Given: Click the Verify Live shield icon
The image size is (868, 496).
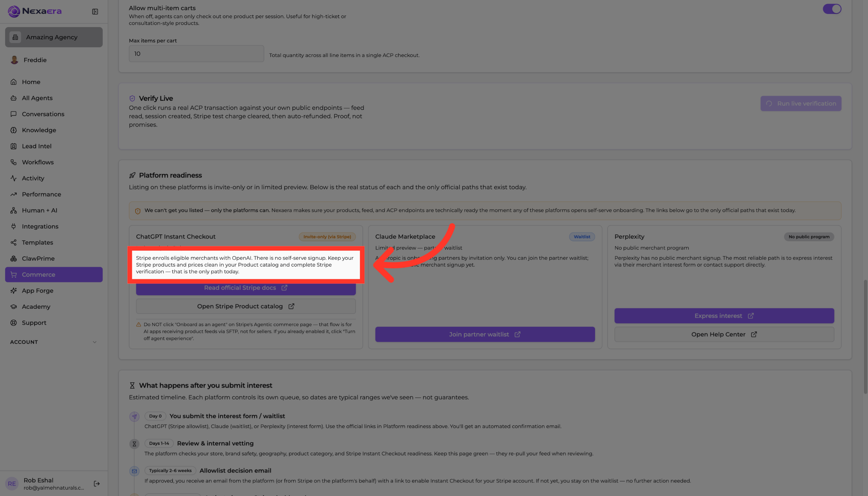Looking at the screenshot, I should (x=132, y=99).
